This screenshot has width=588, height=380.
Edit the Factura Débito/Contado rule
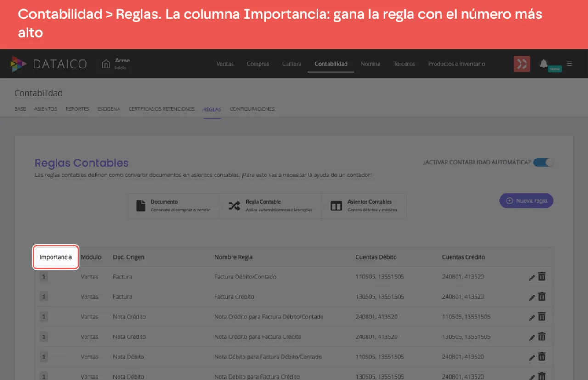(532, 278)
